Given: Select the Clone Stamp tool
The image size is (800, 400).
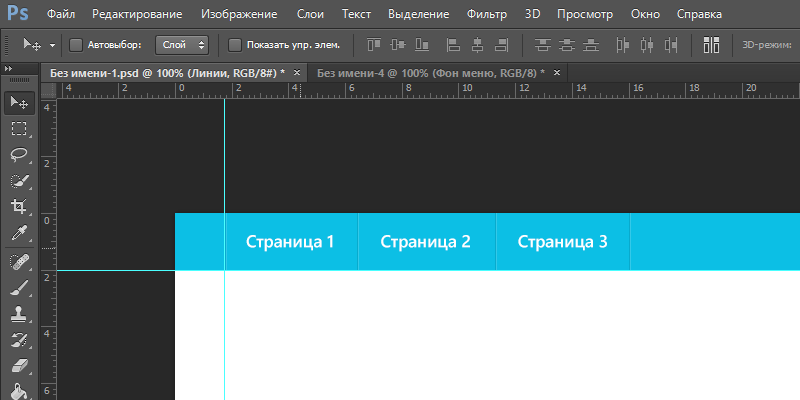Looking at the screenshot, I should tap(19, 313).
